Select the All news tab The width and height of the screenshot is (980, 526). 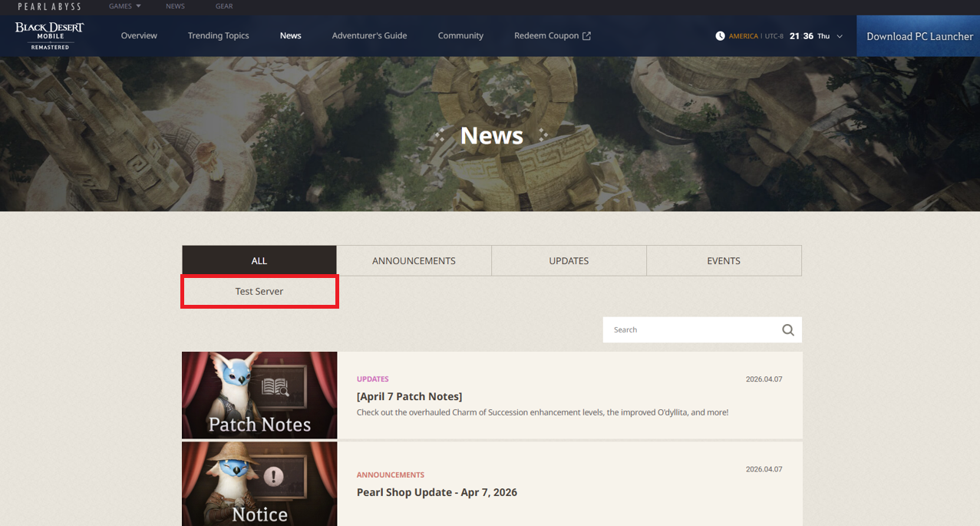tap(259, 261)
